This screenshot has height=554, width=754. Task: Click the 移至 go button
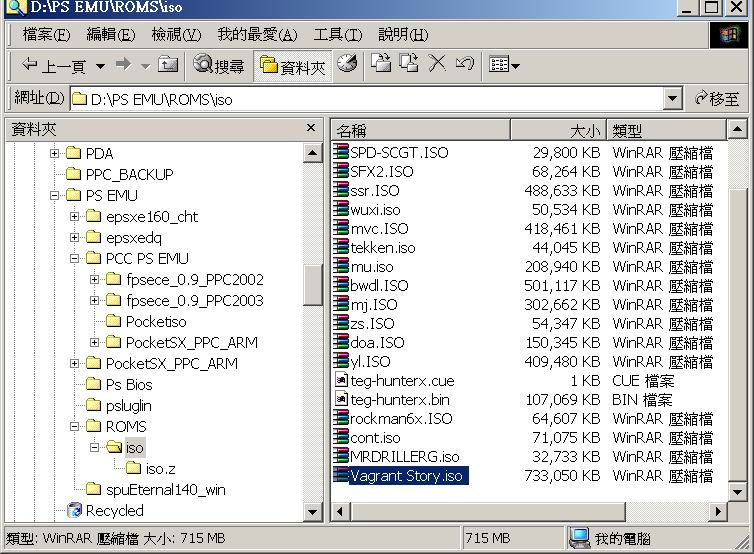tap(716, 99)
